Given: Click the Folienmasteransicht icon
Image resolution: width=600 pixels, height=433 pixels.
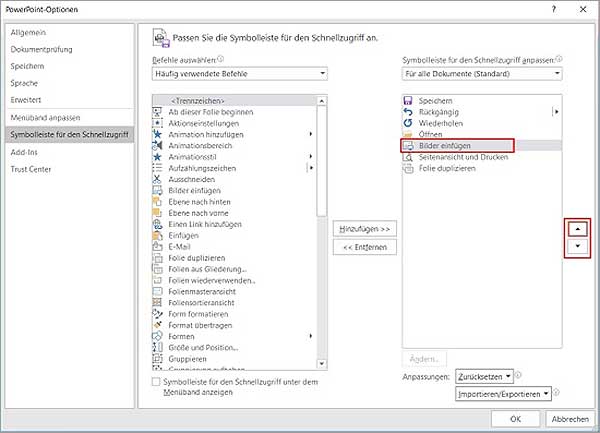Looking at the screenshot, I should tap(157, 291).
